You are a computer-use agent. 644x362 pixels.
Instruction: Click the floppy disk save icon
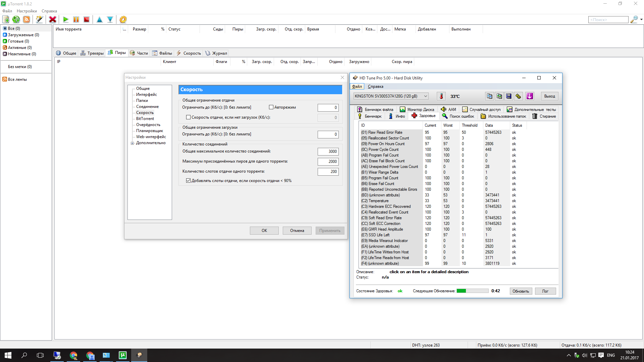pyautogui.click(x=508, y=96)
